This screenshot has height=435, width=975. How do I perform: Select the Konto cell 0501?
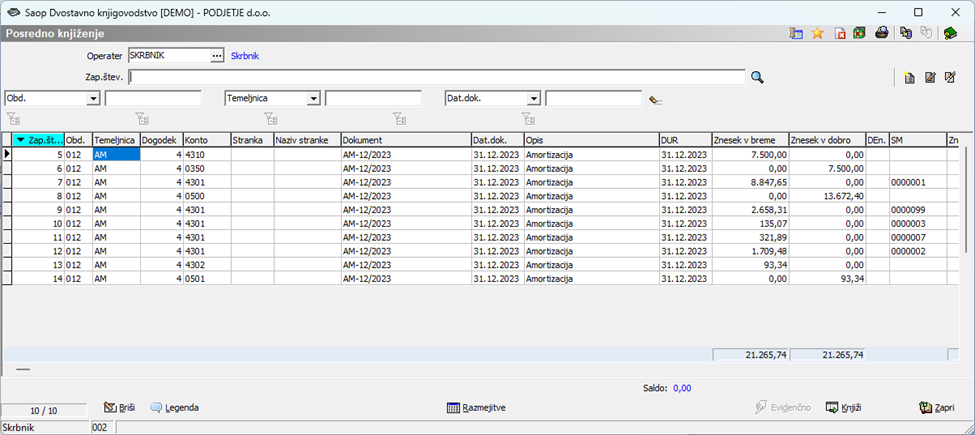point(207,278)
